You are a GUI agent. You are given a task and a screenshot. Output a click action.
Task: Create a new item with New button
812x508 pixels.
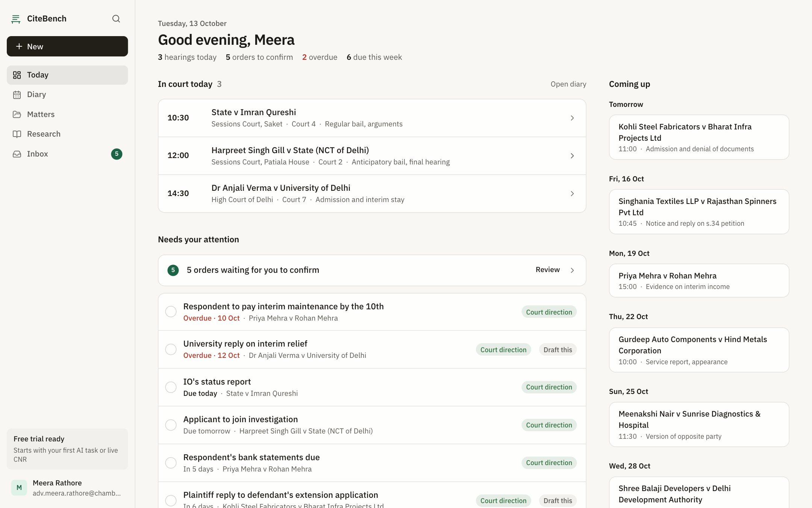pyautogui.click(x=67, y=46)
